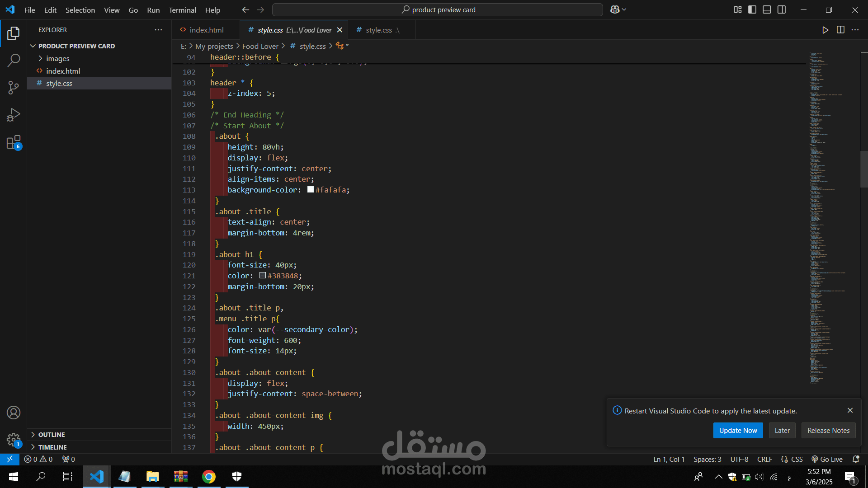Click Go Live in status bar
The height and width of the screenshot is (488, 868).
coord(827,459)
